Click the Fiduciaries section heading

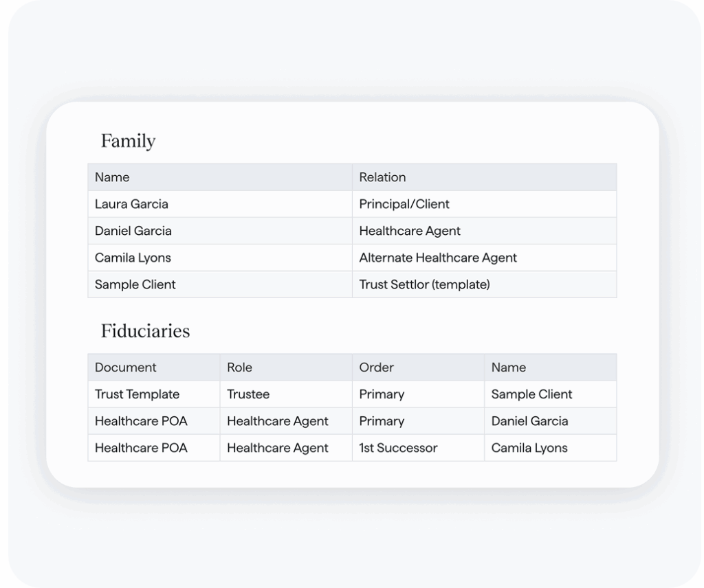145,331
